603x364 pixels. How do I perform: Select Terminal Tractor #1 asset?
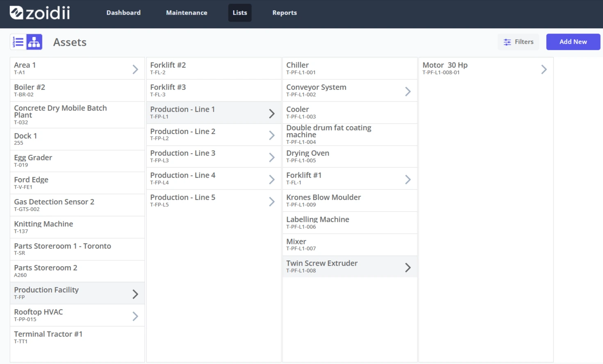77,337
